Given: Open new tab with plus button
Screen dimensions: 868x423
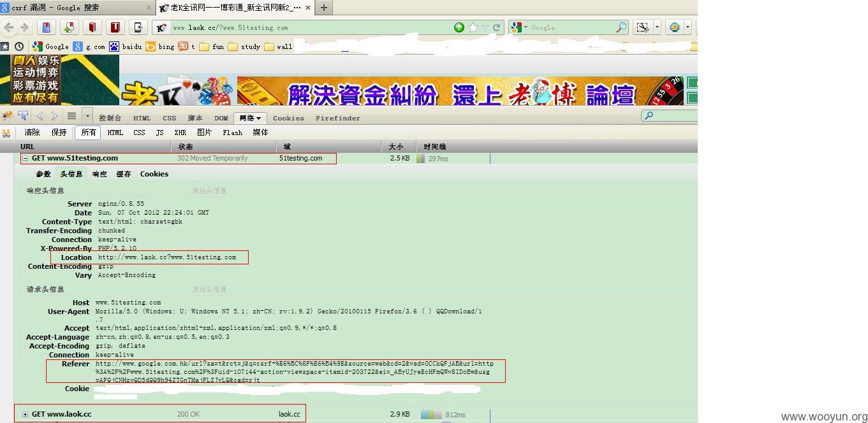Looking at the screenshot, I should pos(324,8).
